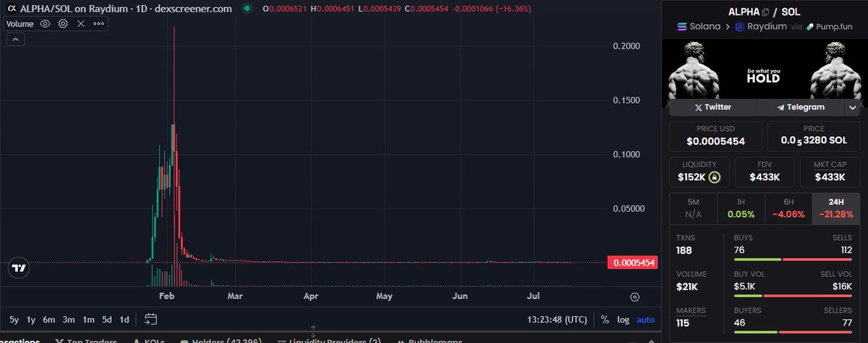
Task: Set chart range to 1m
Action: (x=88, y=319)
